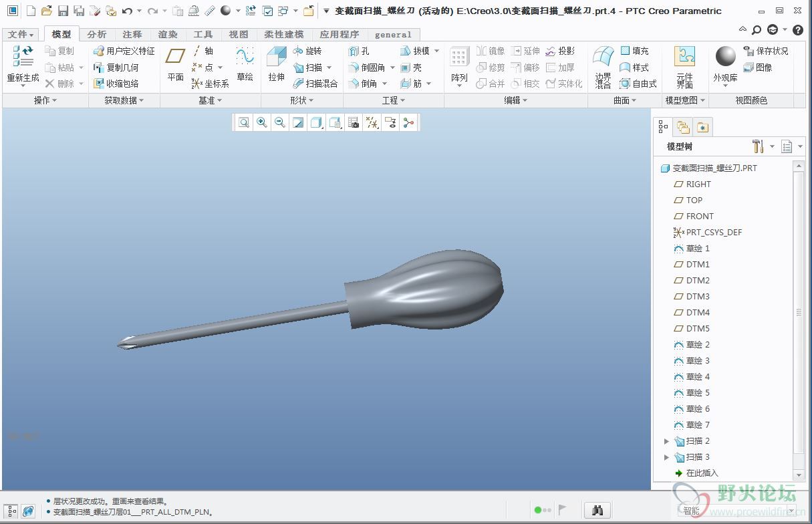
Task: Switch to the View (视图) tab
Action: tap(239, 34)
